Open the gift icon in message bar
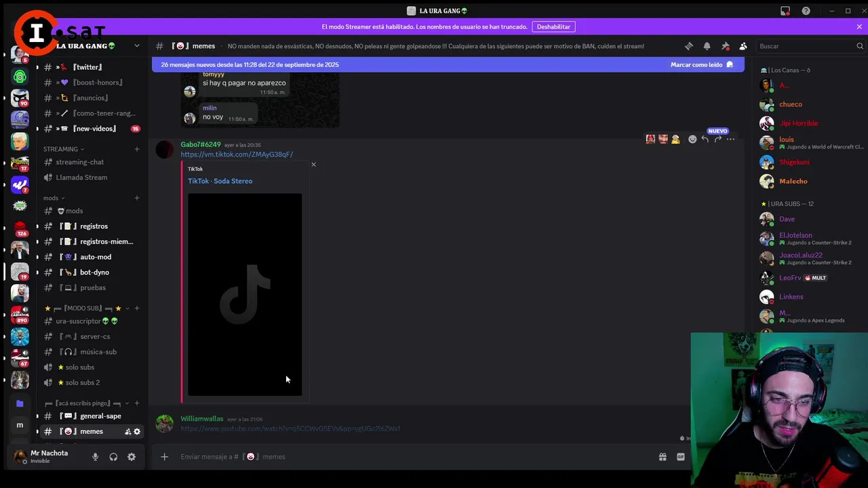Screen dimensions: 868x488 (x=663, y=457)
